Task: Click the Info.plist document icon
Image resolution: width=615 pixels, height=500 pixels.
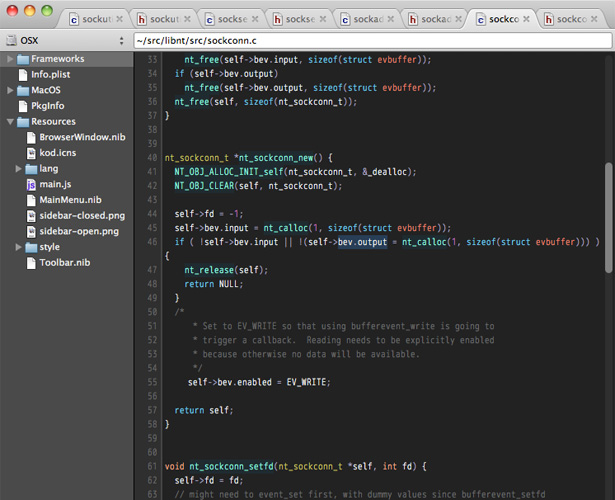Action: pos(23,75)
